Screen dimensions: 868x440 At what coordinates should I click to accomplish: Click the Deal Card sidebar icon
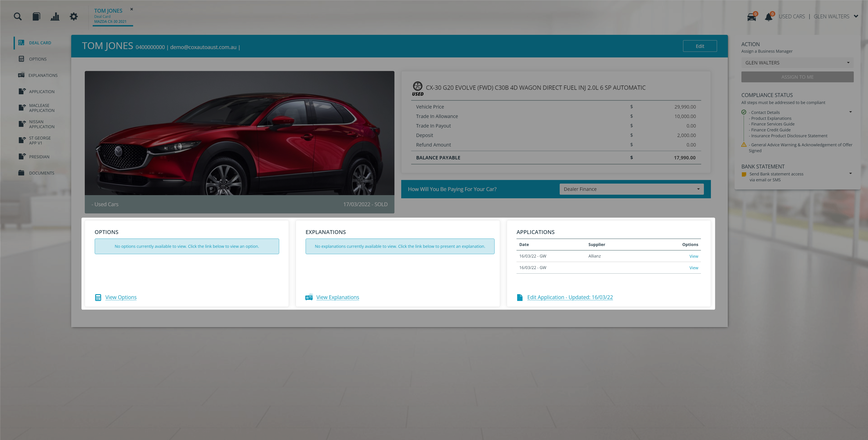click(x=21, y=43)
